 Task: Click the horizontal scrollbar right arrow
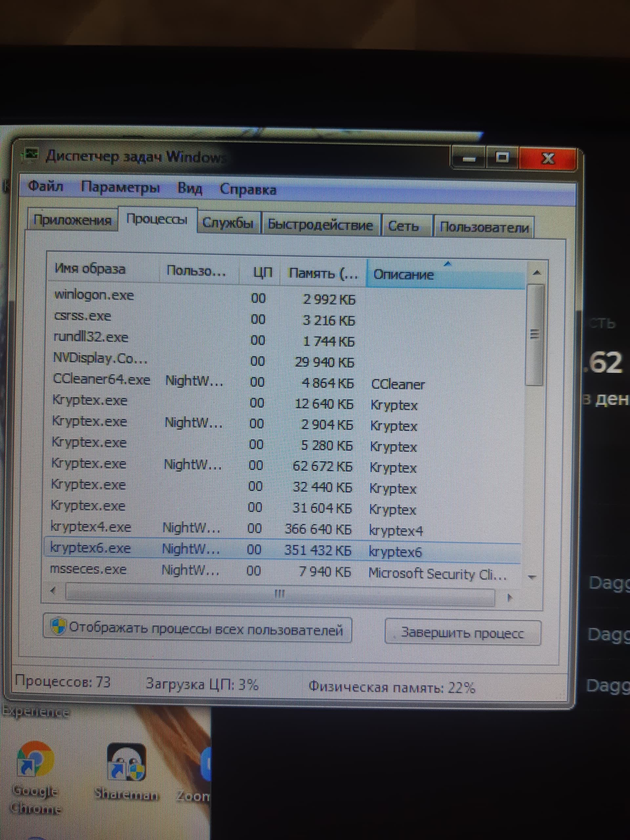[509, 597]
